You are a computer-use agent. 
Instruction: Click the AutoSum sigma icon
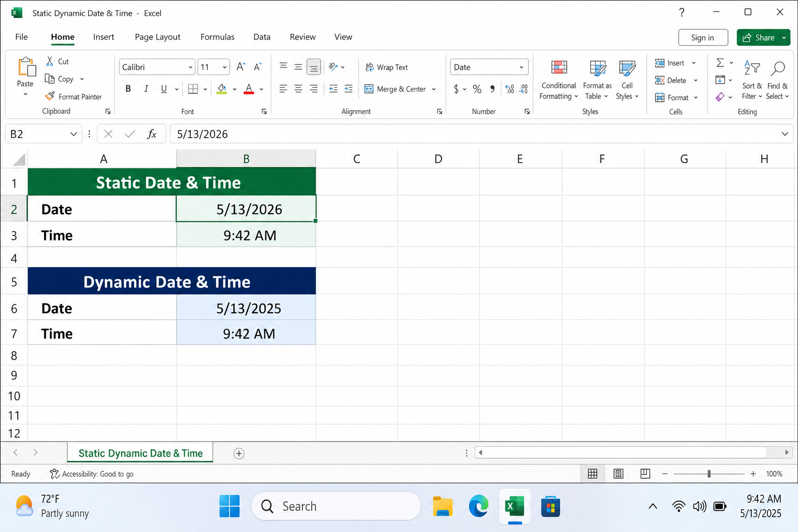(x=720, y=63)
